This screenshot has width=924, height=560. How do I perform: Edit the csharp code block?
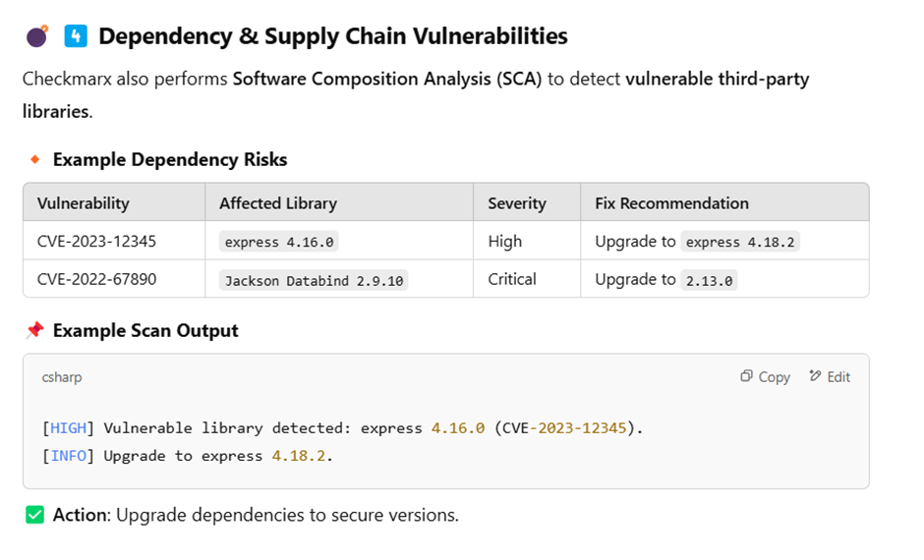(x=830, y=376)
